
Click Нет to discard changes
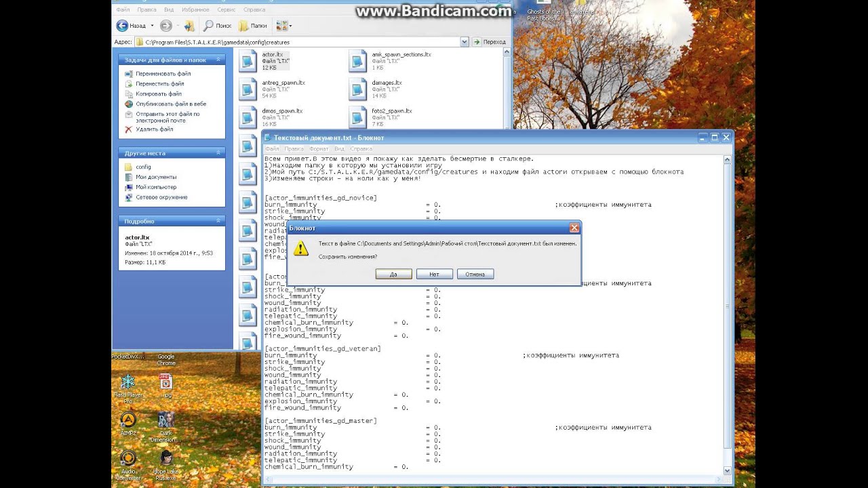(434, 274)
